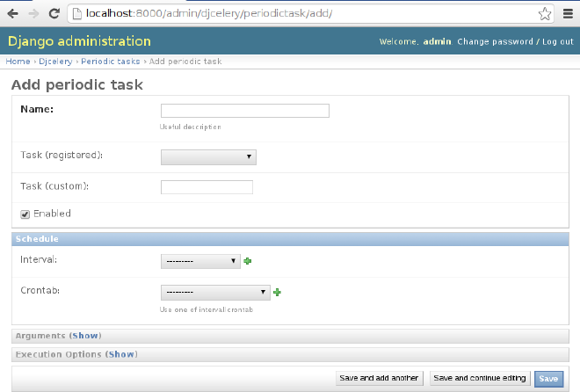Go to Home breadcrumb
The width and height of the screenshot is (580, 392).
point(18,62)
